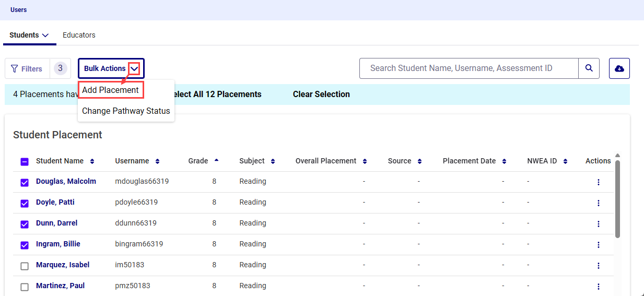
Task: Choose Add Placement from Bulk Actions
Action: coord(111,90)
